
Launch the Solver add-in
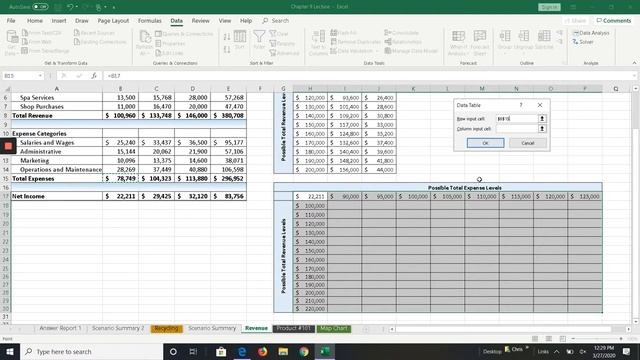pos(583,42)
